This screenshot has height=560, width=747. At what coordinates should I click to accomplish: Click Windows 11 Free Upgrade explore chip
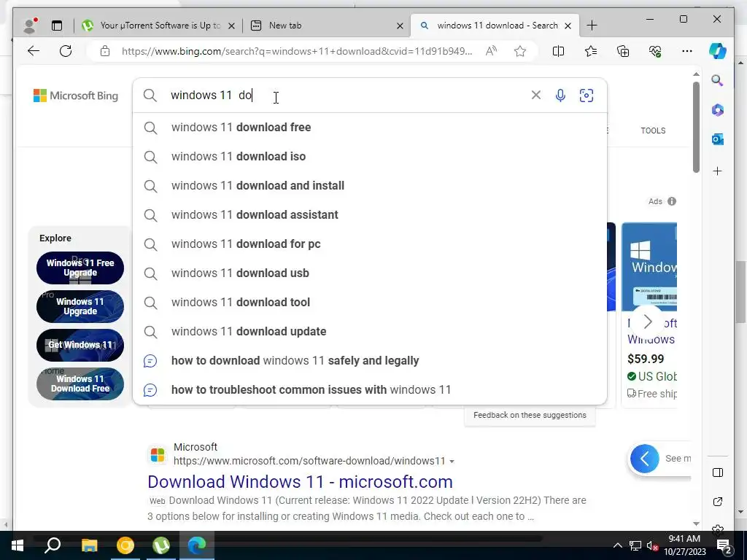(80, 268)
